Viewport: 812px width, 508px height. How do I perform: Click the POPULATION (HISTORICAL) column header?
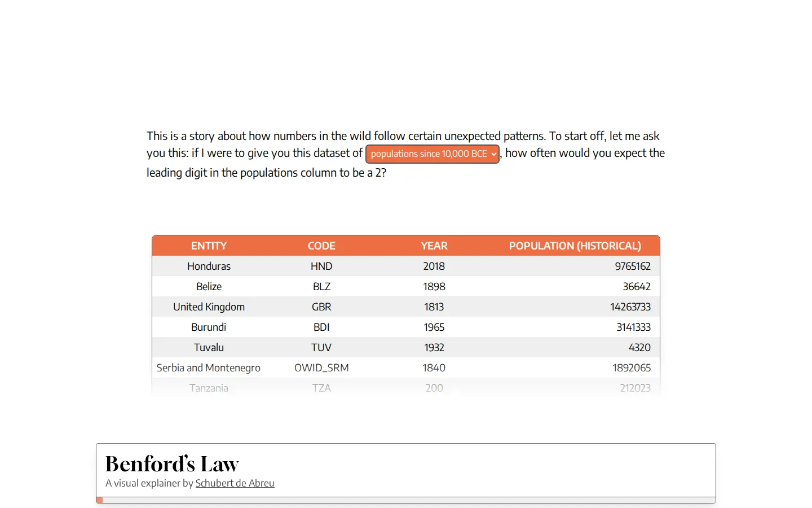click(575, 246)
